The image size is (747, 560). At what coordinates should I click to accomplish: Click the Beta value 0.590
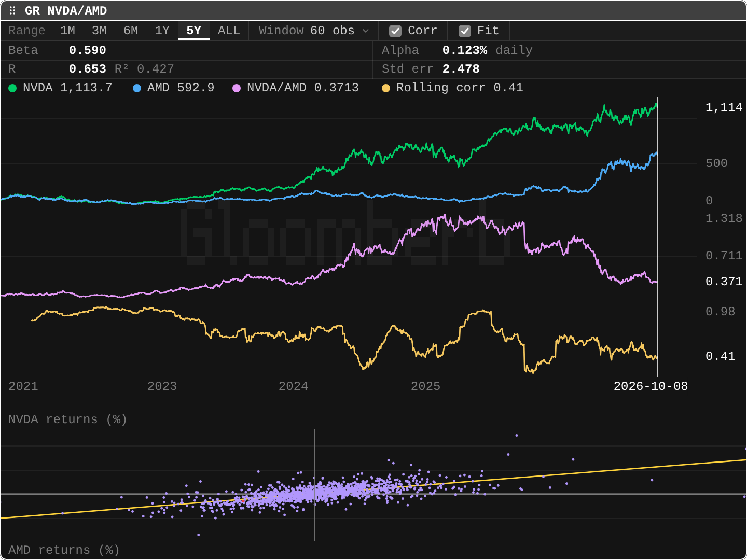pyautogui.click(x=88, y=50)
